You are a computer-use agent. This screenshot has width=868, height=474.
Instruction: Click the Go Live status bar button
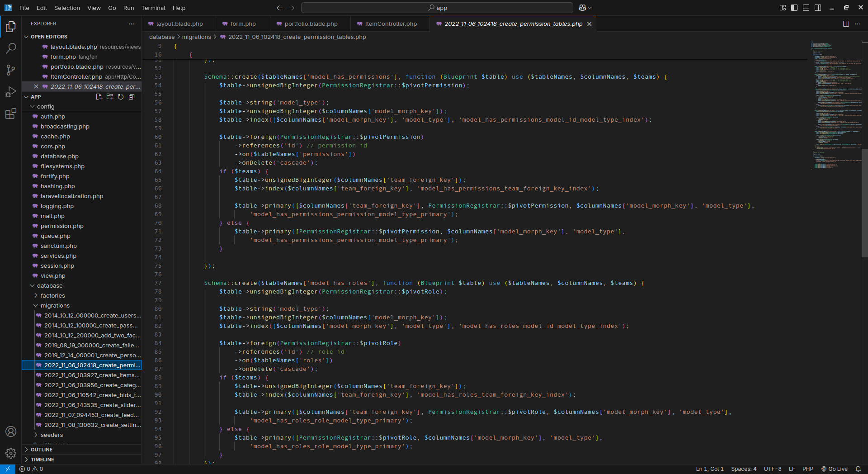point(834,469)
